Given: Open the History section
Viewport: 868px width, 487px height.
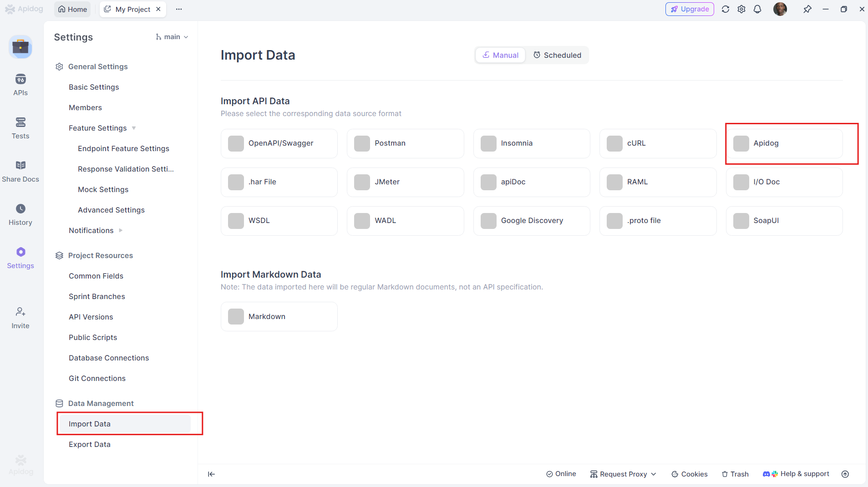Looking at the screenshot, I should (20, 215).
